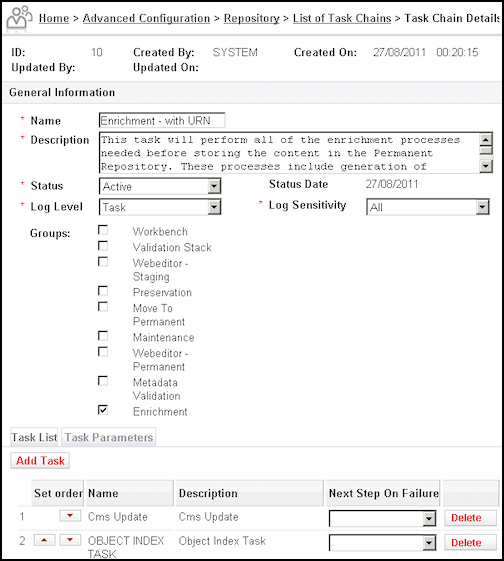Click the Set order column header
504x561 pixels.
[x=58, y=493]
